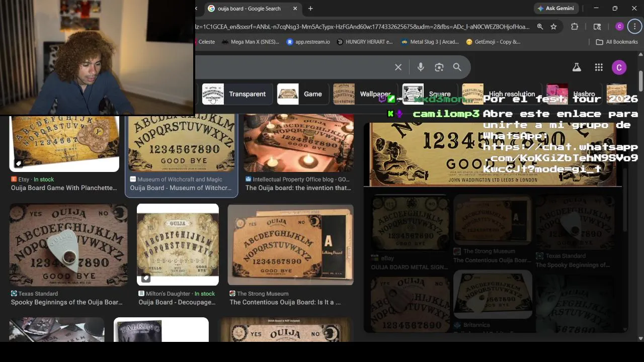Viewport: 644px width, 362px height.
Task: Click the media control icon in toolbar
Action: pyautogui.click(x=597, y=27)
